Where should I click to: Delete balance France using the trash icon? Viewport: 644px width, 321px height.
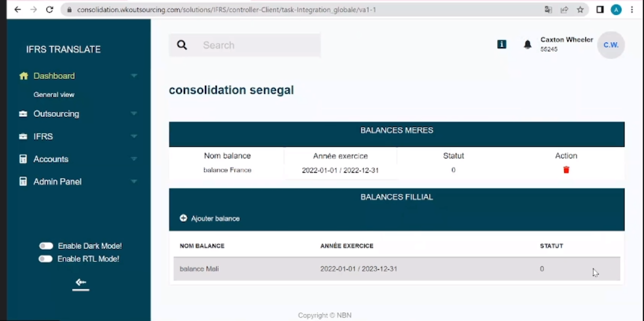coord(566,169)
